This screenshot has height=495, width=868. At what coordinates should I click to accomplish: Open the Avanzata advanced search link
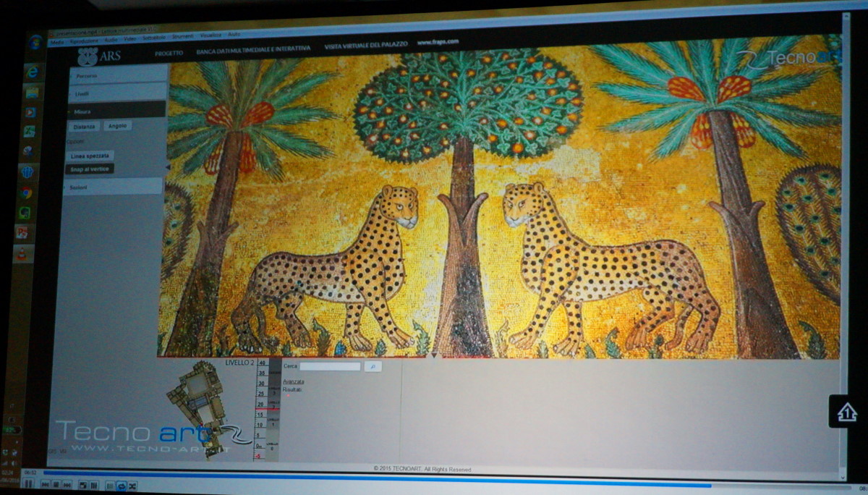pos(293,381)
